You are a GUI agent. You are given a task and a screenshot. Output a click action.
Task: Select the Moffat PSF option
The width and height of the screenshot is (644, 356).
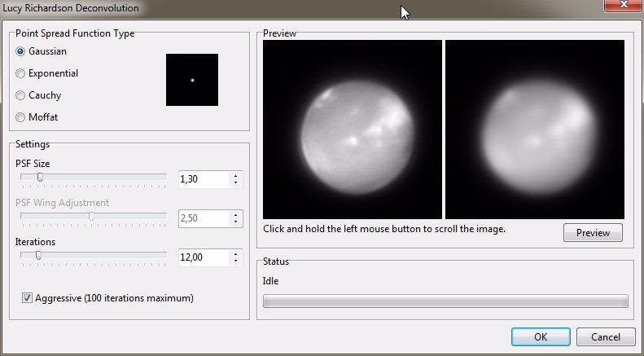[x=21, y=117]
